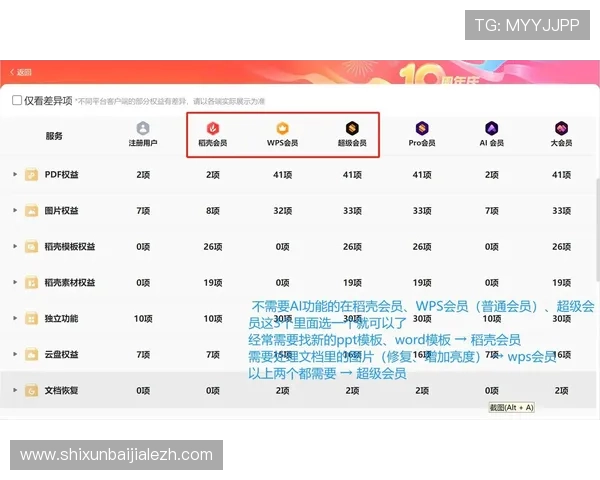
Task: Click the 返回 back arrow
Action: [x=12, y=72]
